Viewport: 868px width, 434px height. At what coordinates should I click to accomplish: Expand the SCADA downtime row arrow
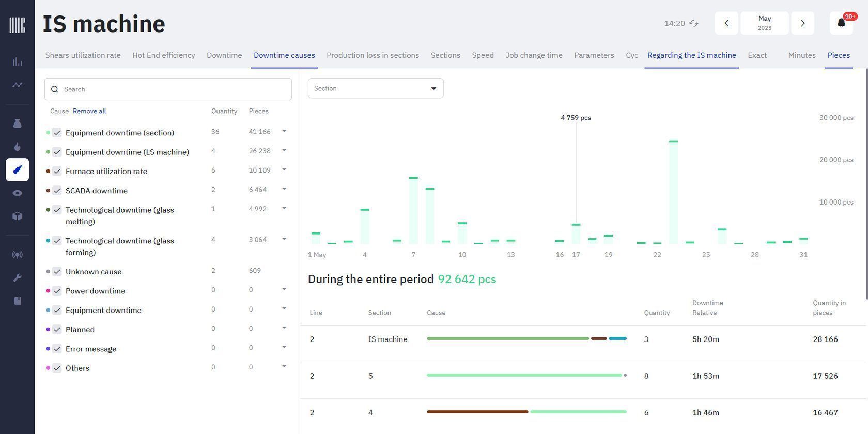pyautogui.click(x=284, y=189)
